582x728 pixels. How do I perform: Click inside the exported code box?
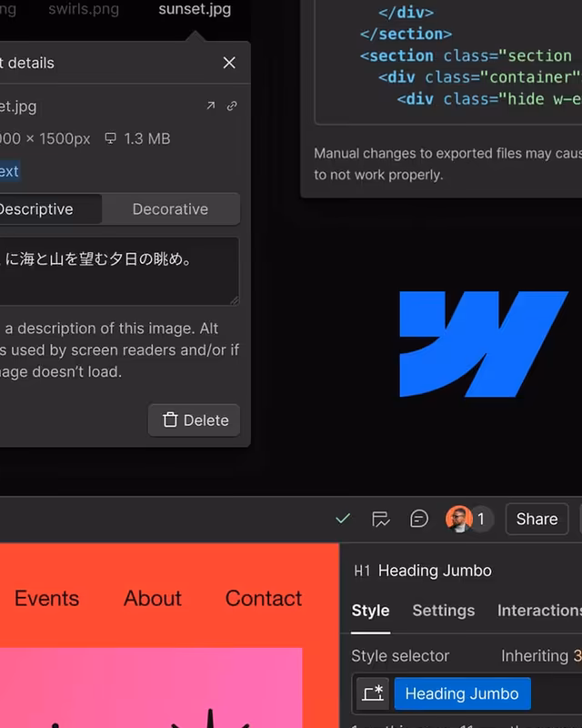pyautogui.click(x=448, y=62)
